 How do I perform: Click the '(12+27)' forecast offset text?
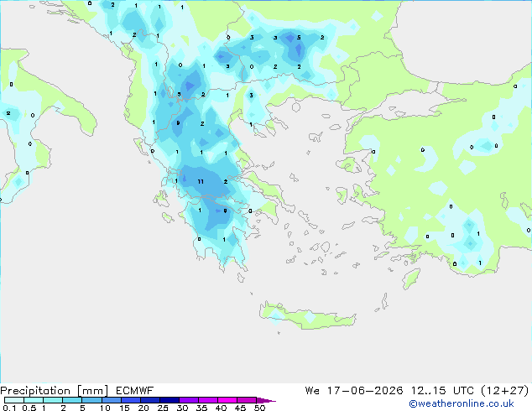tap(505, 391)
